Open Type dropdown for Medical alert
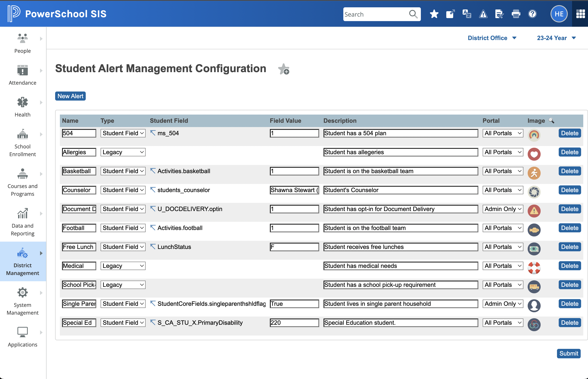588x379 pixels. tap(123, 266)
